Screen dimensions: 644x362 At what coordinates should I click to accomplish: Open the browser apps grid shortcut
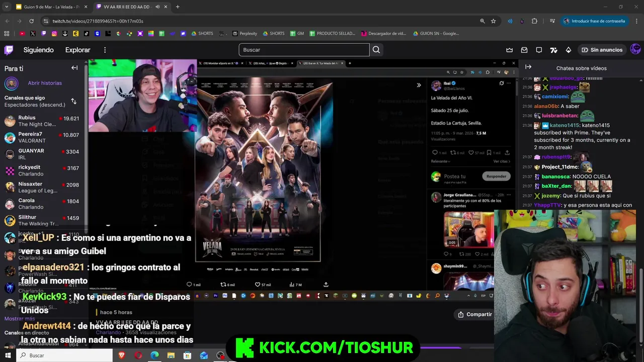point(7,34)
